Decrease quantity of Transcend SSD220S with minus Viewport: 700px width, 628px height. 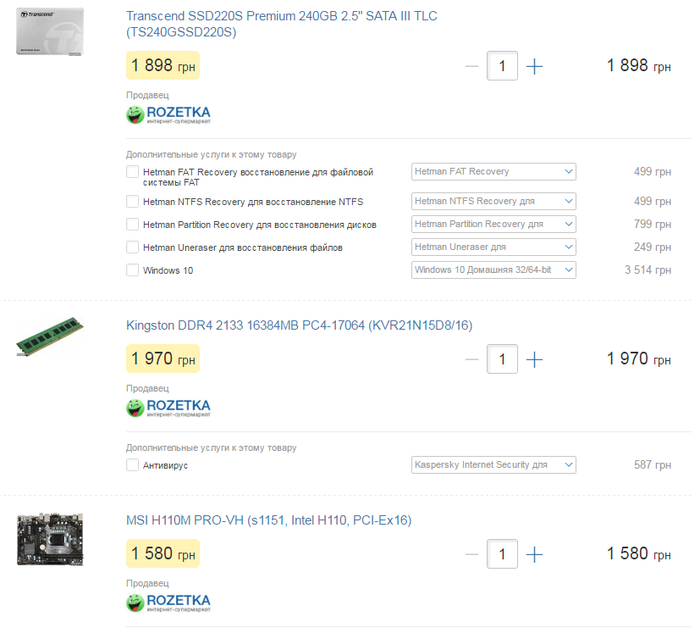tap(471, 67)
